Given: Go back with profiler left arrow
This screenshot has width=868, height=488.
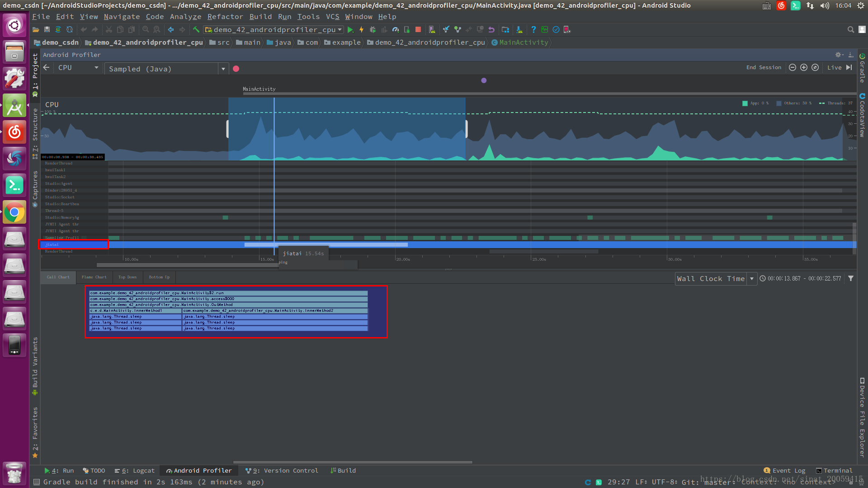Looking at the screenshot, I should (x=47, y=67).
